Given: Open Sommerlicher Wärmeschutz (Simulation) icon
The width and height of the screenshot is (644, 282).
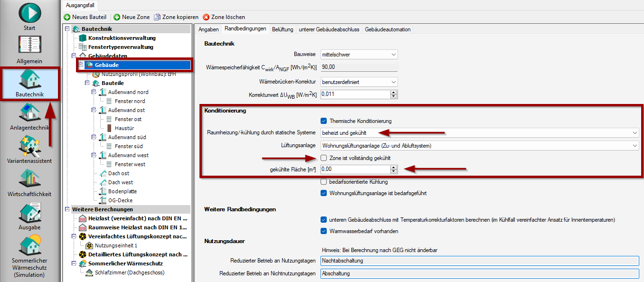Looking at the screenshot, I should pyautogui.click(x=29, y=246).
